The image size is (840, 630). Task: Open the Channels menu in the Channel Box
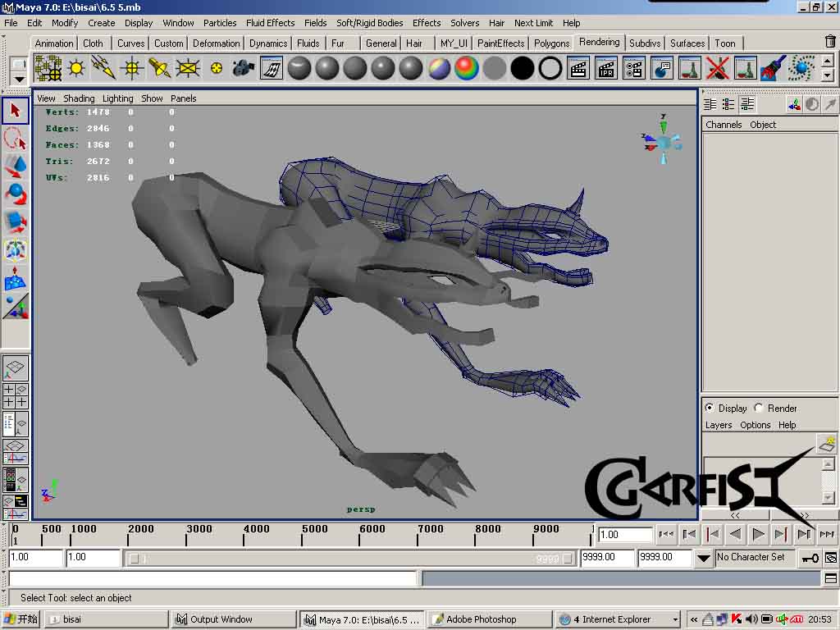tap(724, 125)
